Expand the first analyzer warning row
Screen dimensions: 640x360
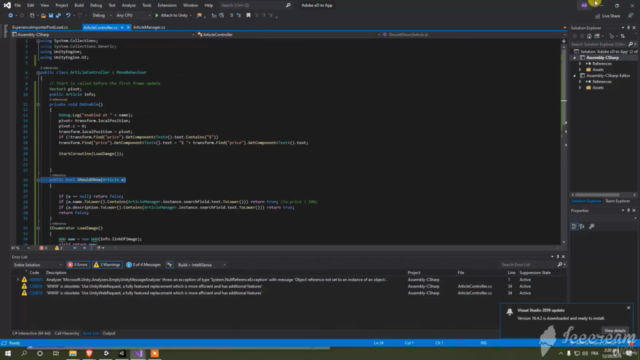[18, 280]
